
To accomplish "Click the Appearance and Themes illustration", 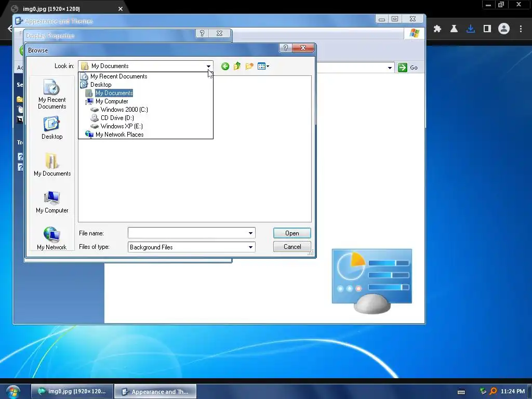I will 372,281.
